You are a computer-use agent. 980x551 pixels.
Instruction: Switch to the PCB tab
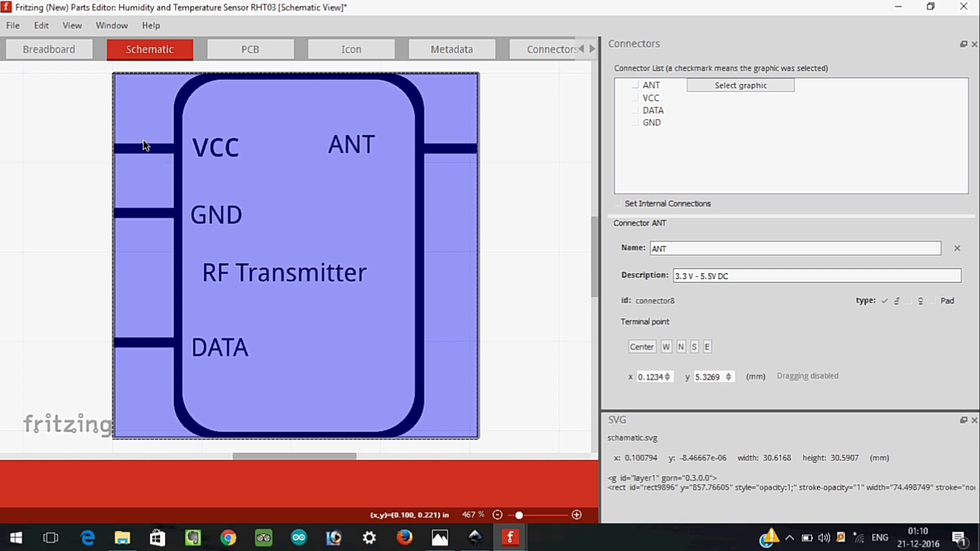[x=250, y=49]
